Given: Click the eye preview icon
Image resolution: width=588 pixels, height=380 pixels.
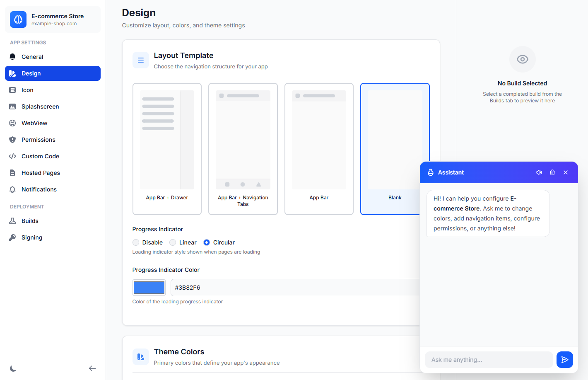Looking at the screenshot, I should tap(522, 59).
